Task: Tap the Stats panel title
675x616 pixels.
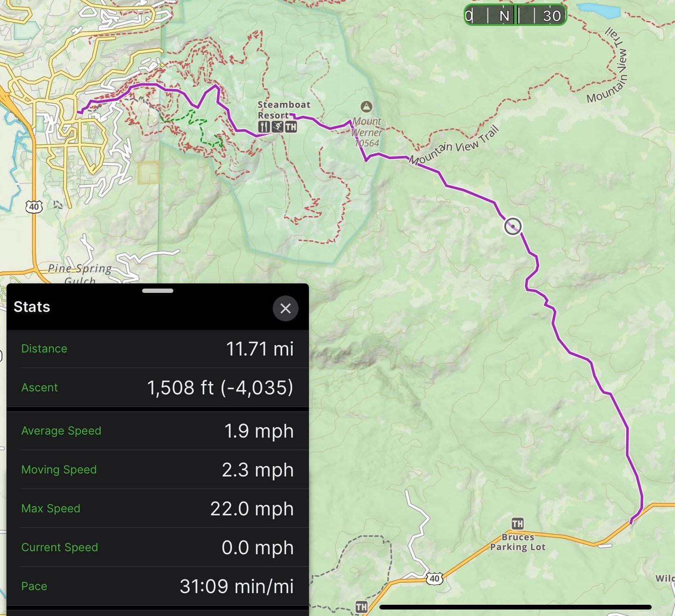Action: click(32, 307)
